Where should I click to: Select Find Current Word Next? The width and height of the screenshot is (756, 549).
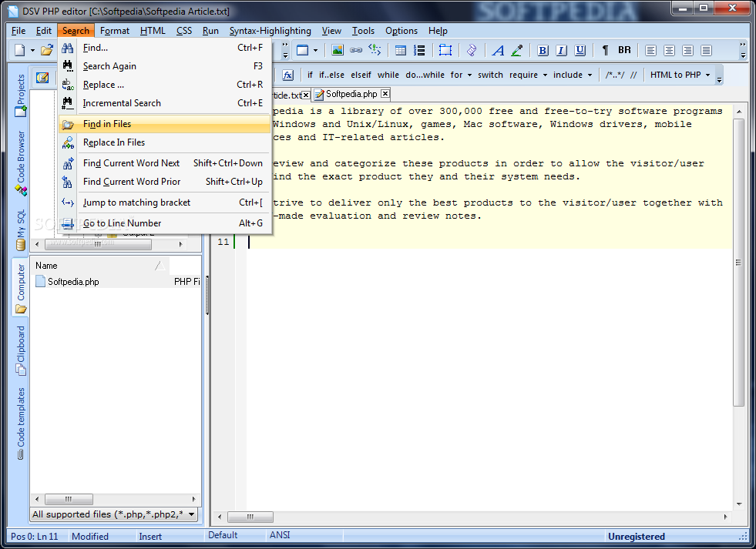(x=164, y=163)
